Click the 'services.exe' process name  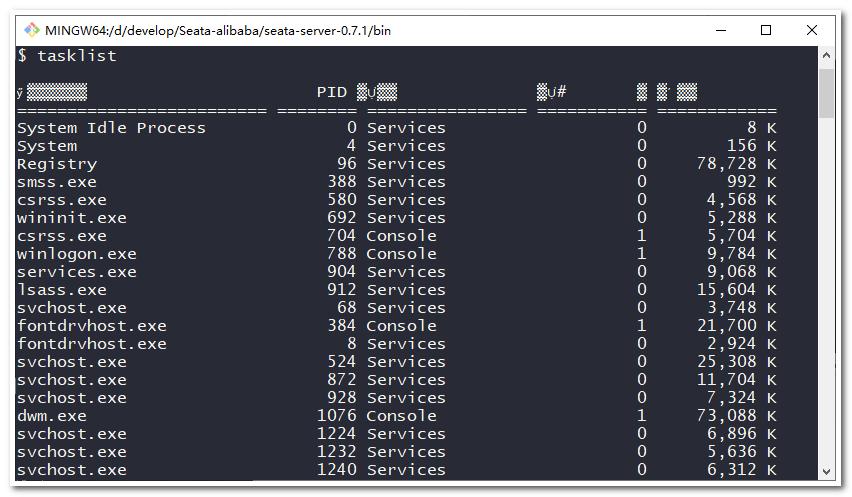pos(77,272)
